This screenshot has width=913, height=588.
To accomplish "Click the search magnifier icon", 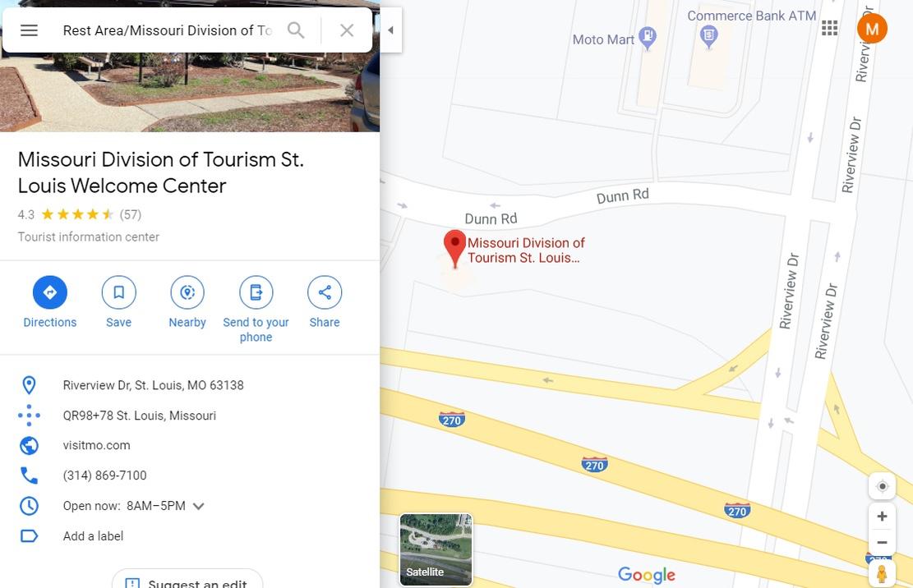I will pyautogui.click(x=296, y=30).
